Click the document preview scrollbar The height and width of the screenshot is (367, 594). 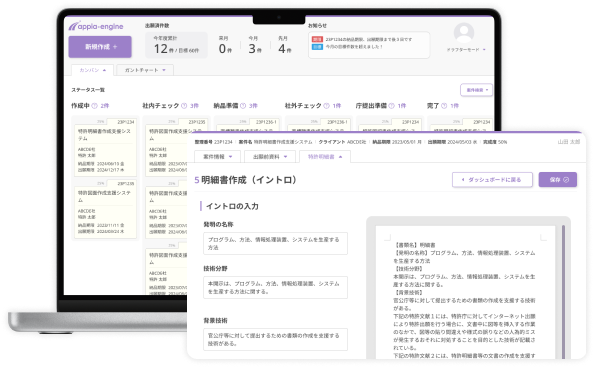click(x=563, y=292)
